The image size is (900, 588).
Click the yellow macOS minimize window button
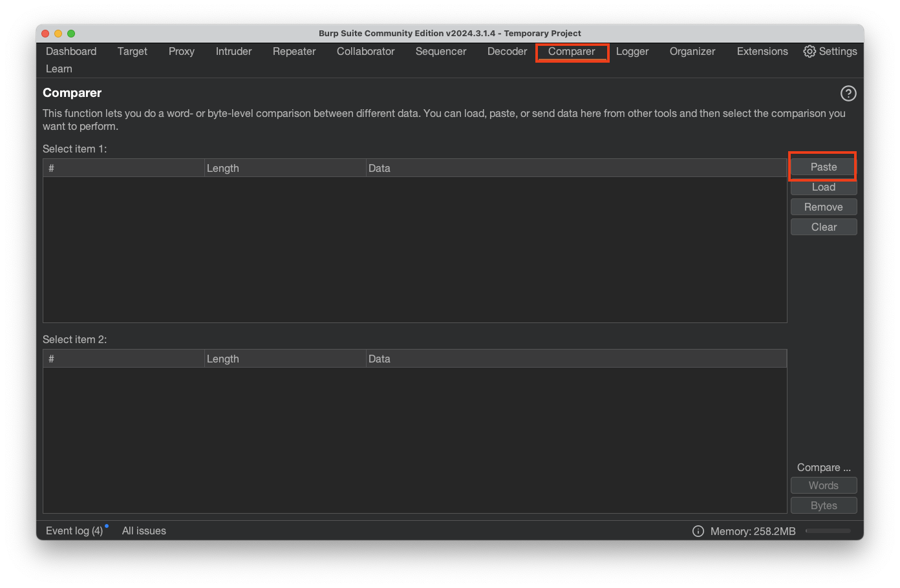tap(58, 34)
